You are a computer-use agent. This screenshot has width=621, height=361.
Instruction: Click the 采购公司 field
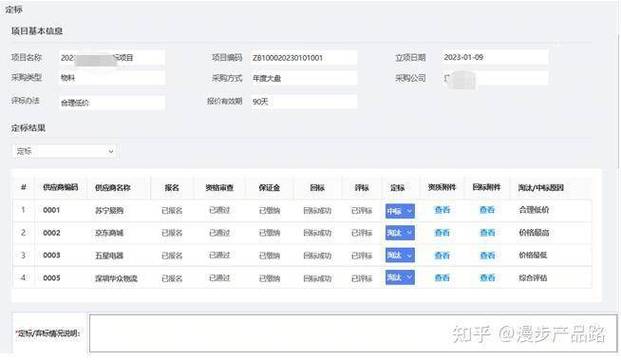pos(495,78)
